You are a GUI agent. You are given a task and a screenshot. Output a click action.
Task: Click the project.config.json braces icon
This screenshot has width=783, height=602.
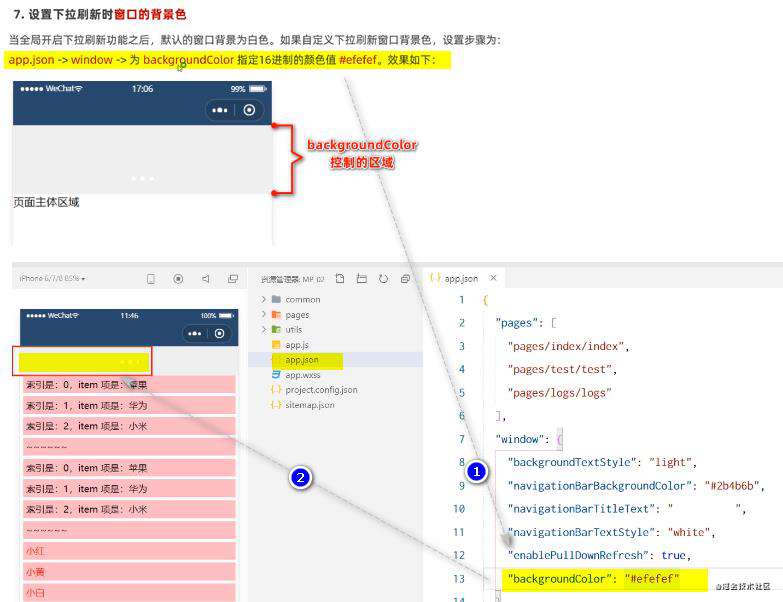point(276,389)
